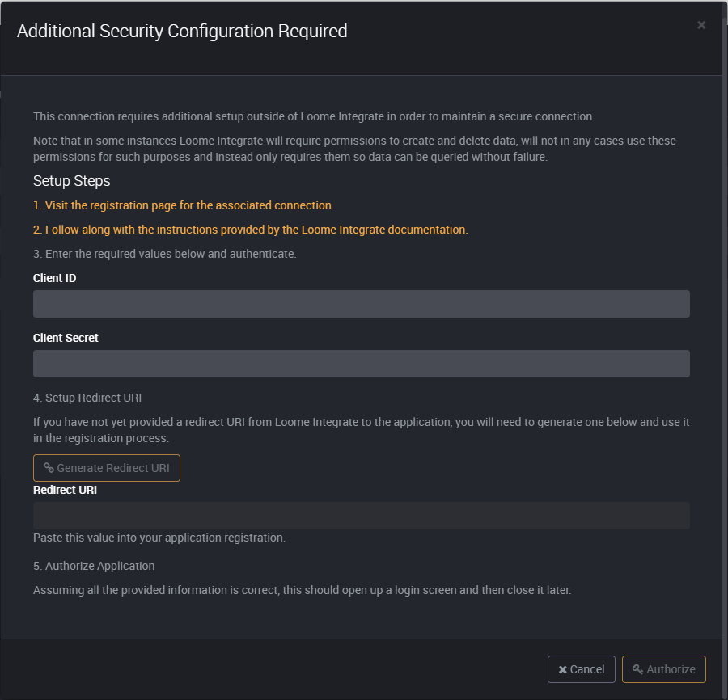Viewport: 728px width, 700px height.
Task: Click the dialog title 'Additional Security Configuration Required'
Action: pos(182,31)
